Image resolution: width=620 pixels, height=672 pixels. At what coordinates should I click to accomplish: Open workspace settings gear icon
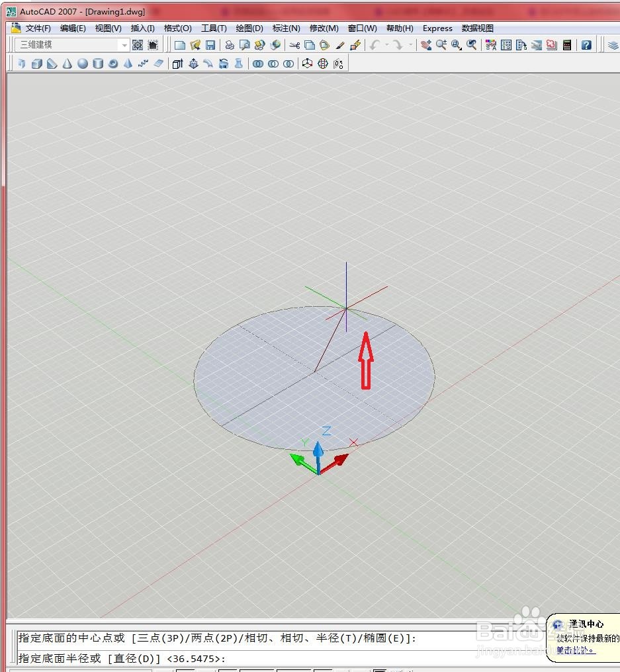coord(138,45)
